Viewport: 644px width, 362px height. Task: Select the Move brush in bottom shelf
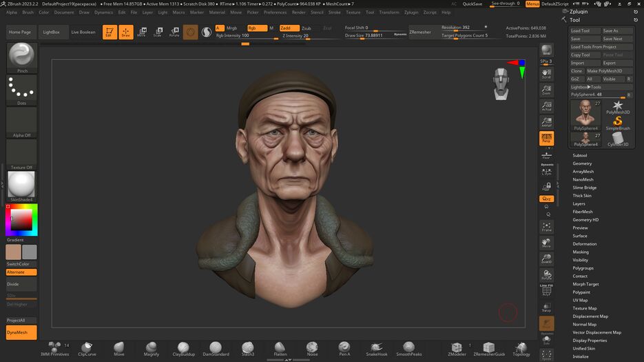[119, 349]
